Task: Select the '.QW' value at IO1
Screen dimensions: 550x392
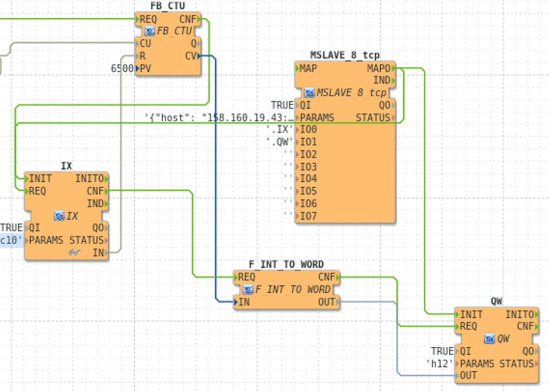Action: (x=280, y=142)
